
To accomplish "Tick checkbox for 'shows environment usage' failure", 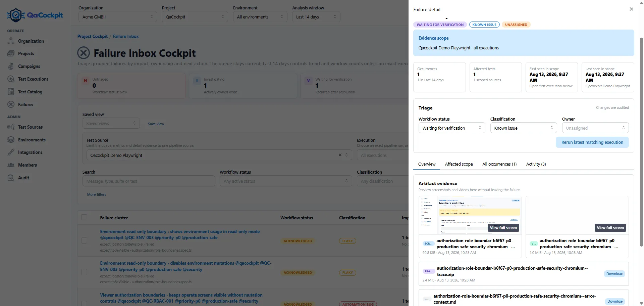I will coord(84,241).
